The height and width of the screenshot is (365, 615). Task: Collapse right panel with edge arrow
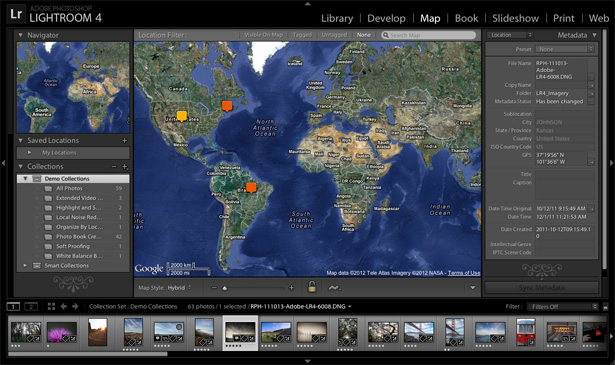coord(611,163)
